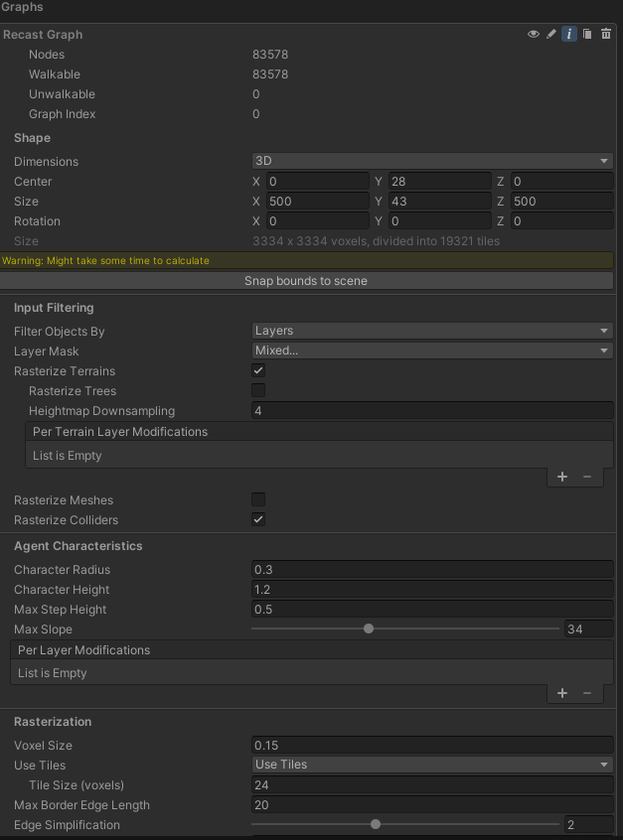Click the Per Layer Modifications header
Image resolution: width=623 pixels, height=840 pixels.
[312, 649]
